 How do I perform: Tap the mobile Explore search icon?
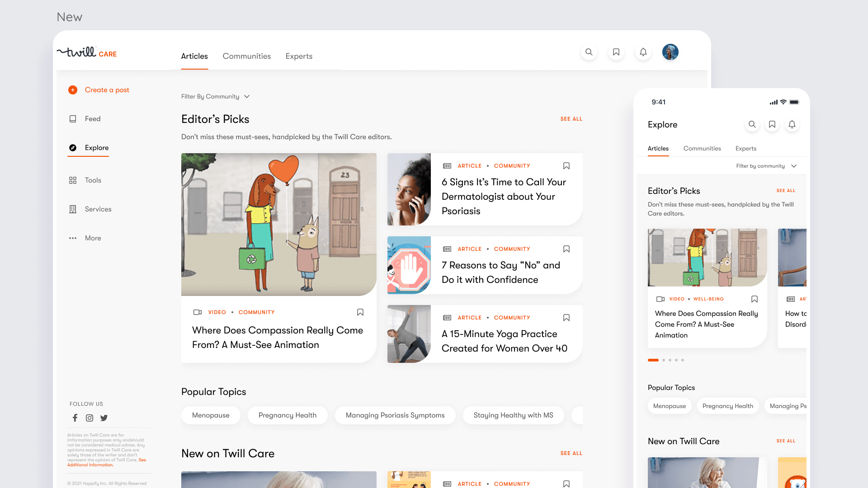pyautogui.click(x=752, y=124)
